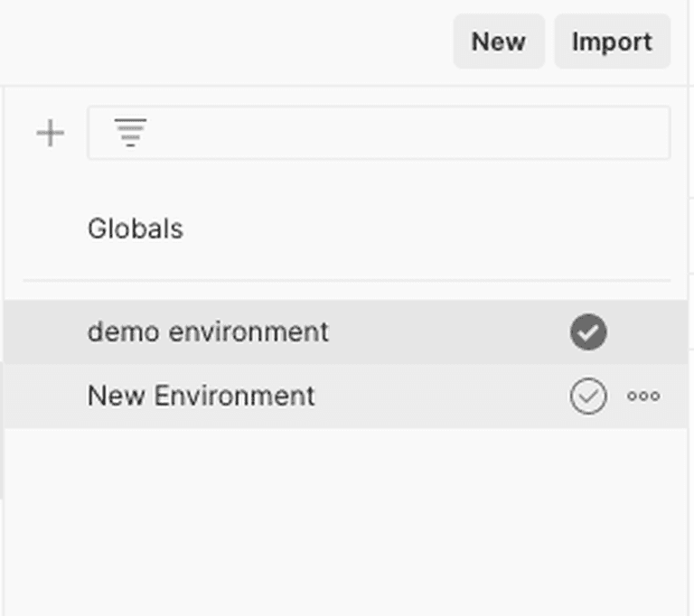Click the New button

coord(499,42)
